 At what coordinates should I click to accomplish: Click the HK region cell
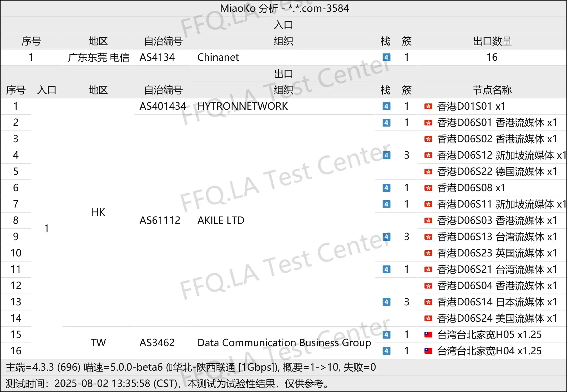coord(98,212)
